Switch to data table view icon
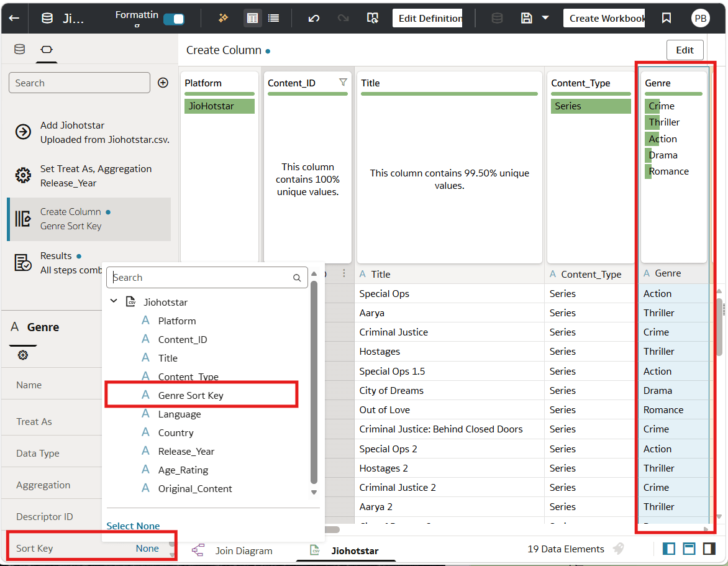728x566 pixels. 253,18
